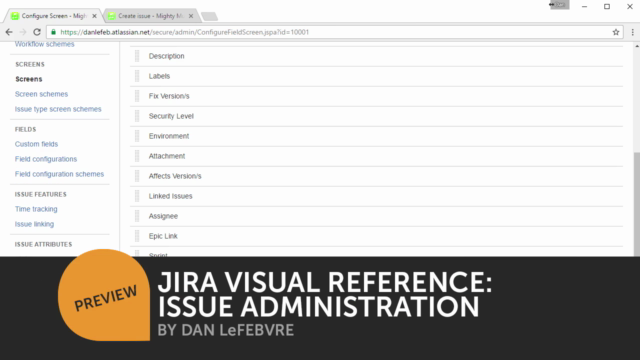Click the secure padlock icon in address bar
Image resolution: width=640 pixels, height=360 pixels.
pos(53,32)
